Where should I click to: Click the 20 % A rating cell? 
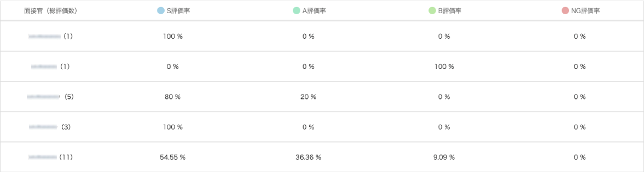[x=308, y=97]
